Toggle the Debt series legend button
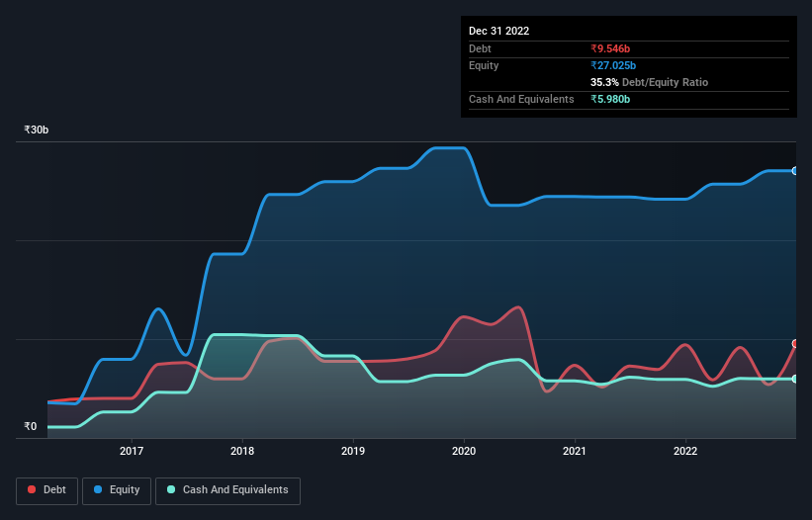 47,490
